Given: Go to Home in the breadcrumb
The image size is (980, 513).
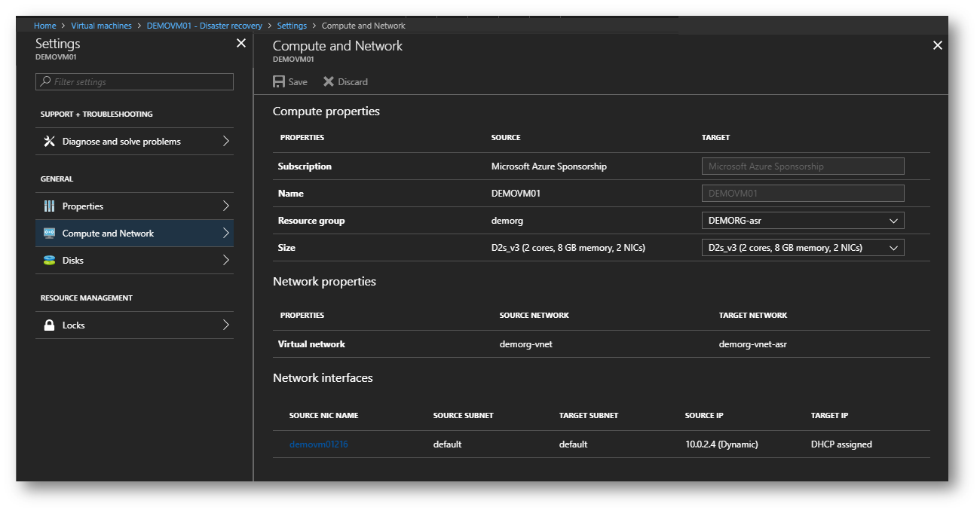Looking at the screenshot, I should coord(45,26).
